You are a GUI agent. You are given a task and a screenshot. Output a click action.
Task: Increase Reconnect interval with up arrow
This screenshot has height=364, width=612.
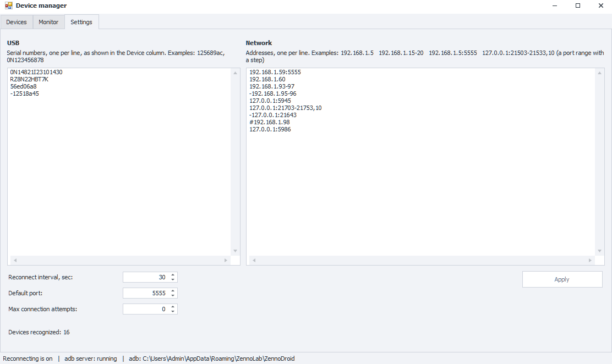(173, 275)
